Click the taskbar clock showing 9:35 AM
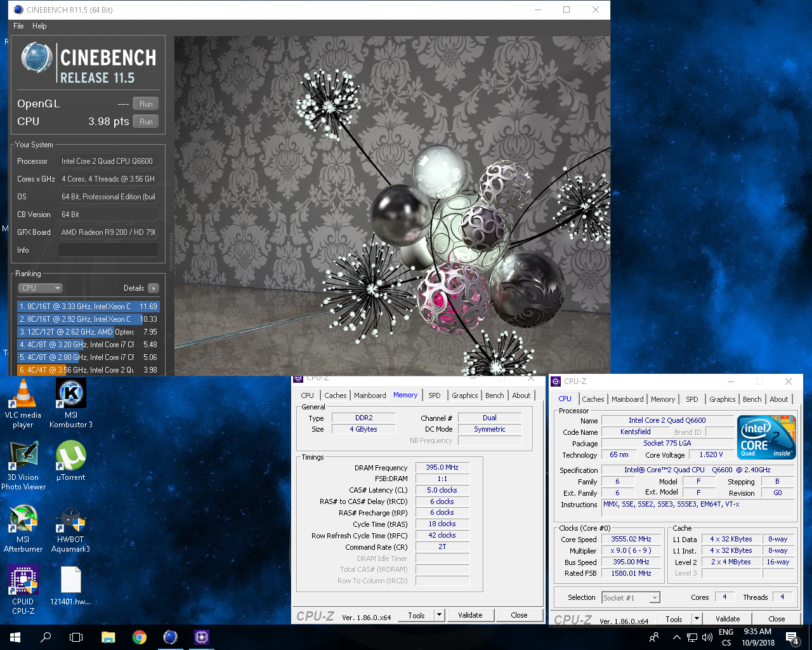Viewport: 812px width, 650px height. coord(757,637)
